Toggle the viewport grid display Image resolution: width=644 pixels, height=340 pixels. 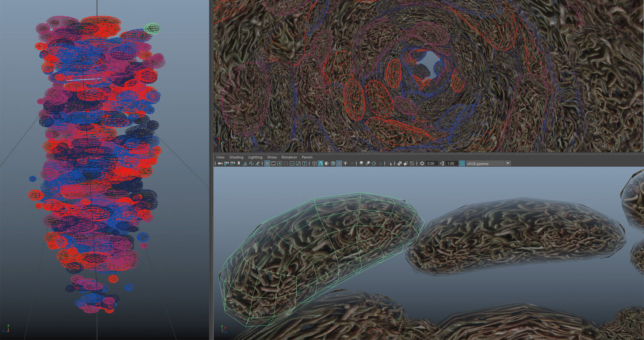pyautogui.click(x=267, y=163)
